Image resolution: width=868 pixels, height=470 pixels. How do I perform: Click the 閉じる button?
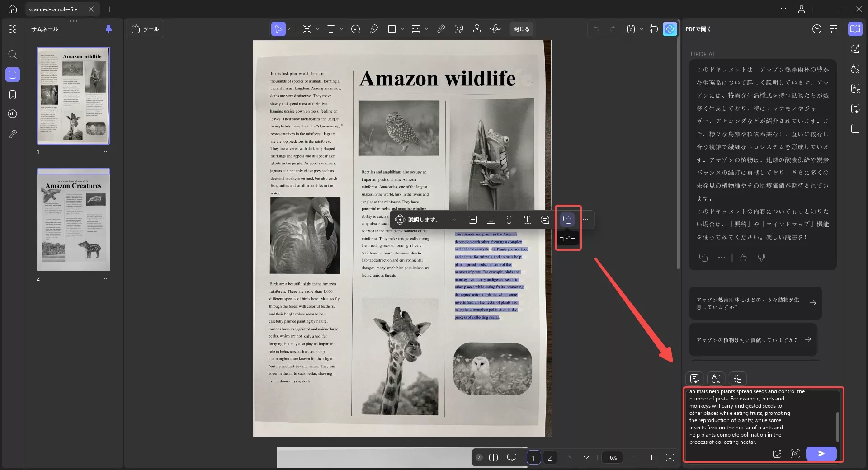click(x=521, y=29)
